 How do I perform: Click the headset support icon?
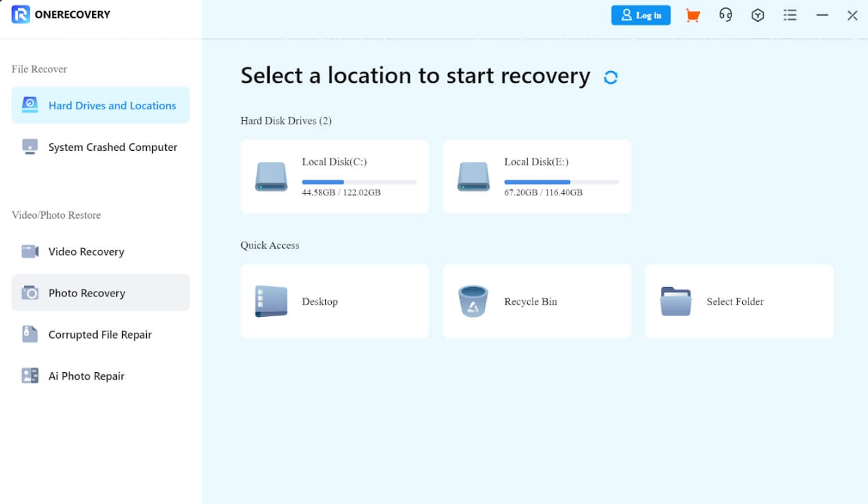point(725,14)
